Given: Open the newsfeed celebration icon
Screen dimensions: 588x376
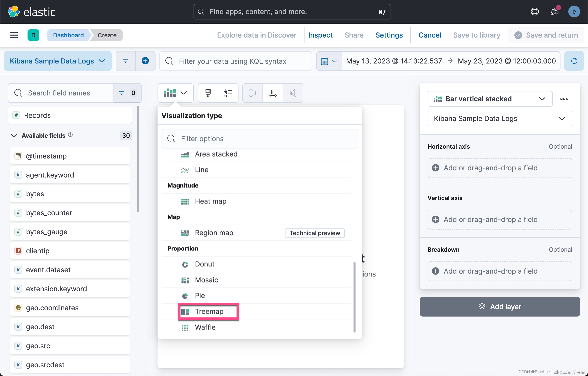Looking at the screenshot, I should (x=554, y=11).
